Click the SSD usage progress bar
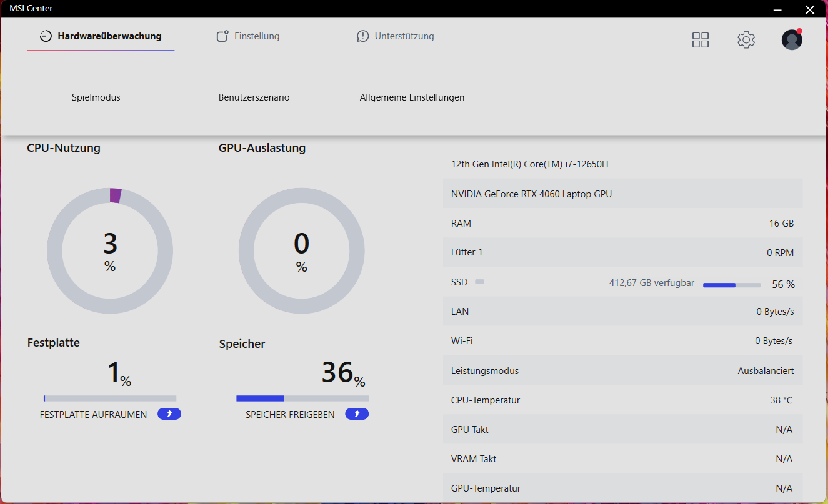This screenshot has width=828, height=504. pyautogui.click(x=731, y=285)
